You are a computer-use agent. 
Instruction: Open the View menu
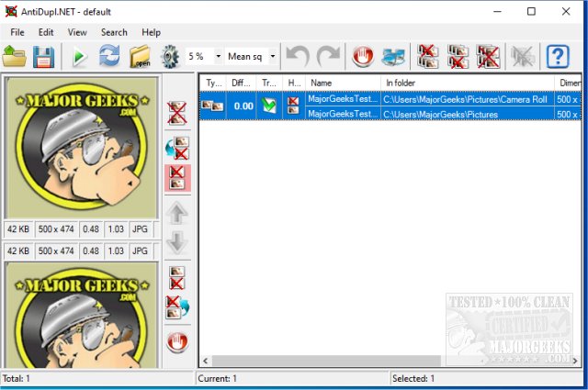click(77, 33)
